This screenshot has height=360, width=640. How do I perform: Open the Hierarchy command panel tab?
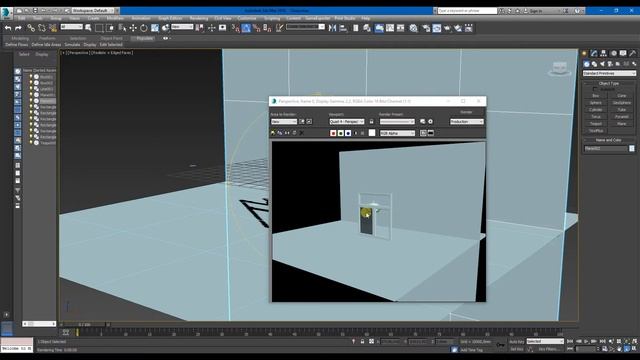(603, 53)
